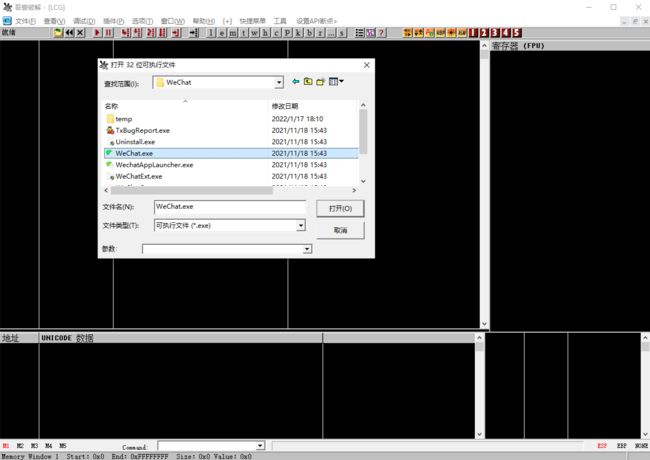This screenshot has width=650, height=460.
Task: Close the open executable dialog
Action: (366, 65)
